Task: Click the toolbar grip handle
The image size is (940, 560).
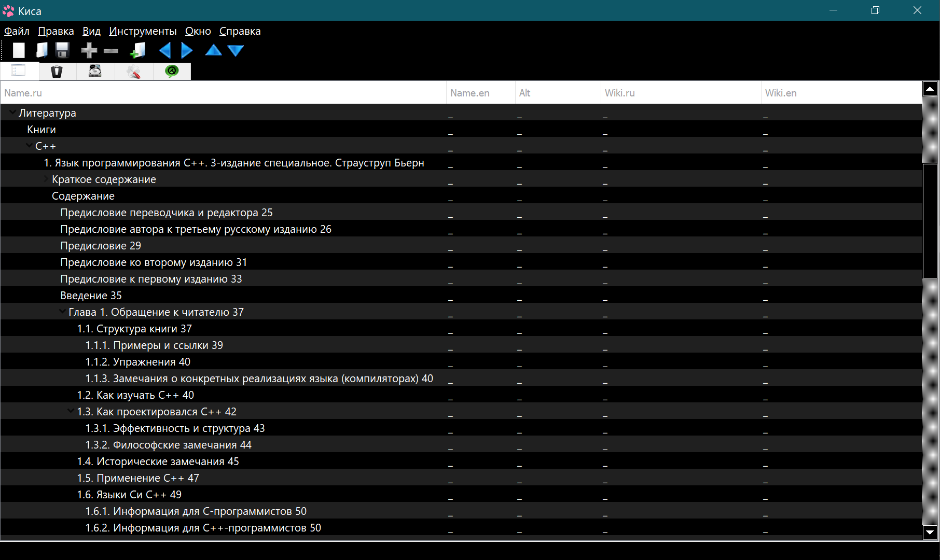Action: [3, 50]
